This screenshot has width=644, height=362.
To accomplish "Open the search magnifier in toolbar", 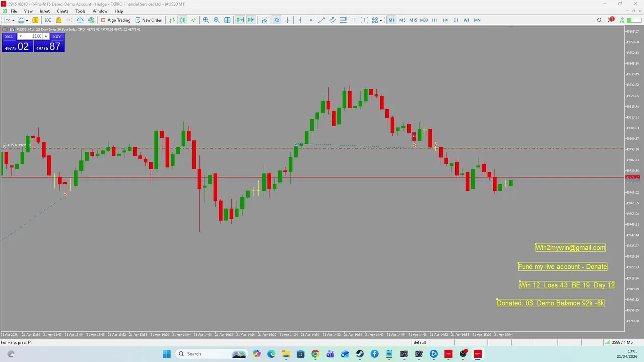I will [599, 20].
